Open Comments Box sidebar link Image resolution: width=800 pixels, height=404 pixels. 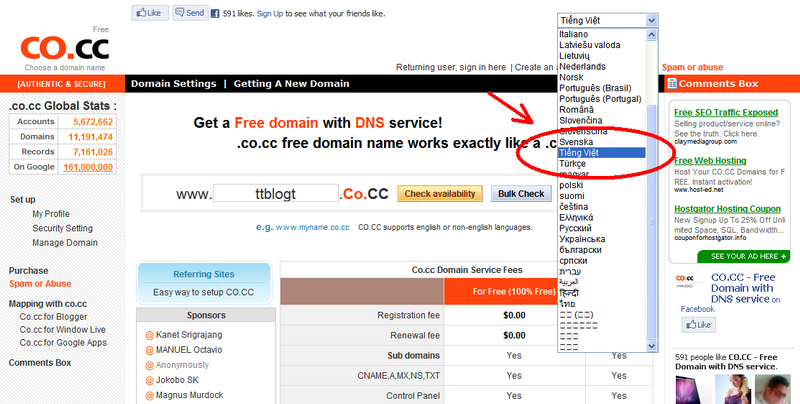click(40, 363)
